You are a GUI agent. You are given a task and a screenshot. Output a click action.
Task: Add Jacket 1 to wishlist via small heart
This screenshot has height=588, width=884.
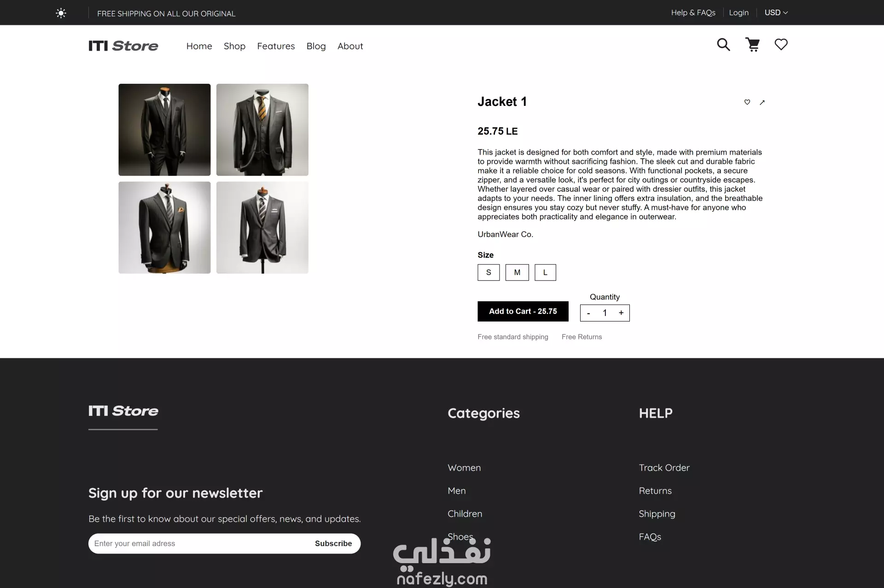click(747, 102)
